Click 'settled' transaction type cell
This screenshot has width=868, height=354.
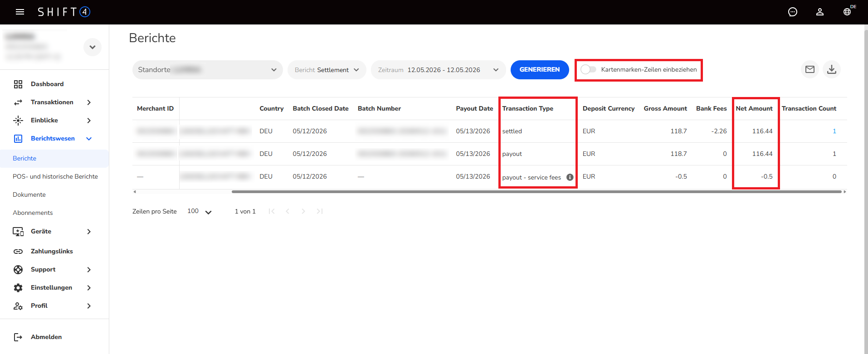512,131
